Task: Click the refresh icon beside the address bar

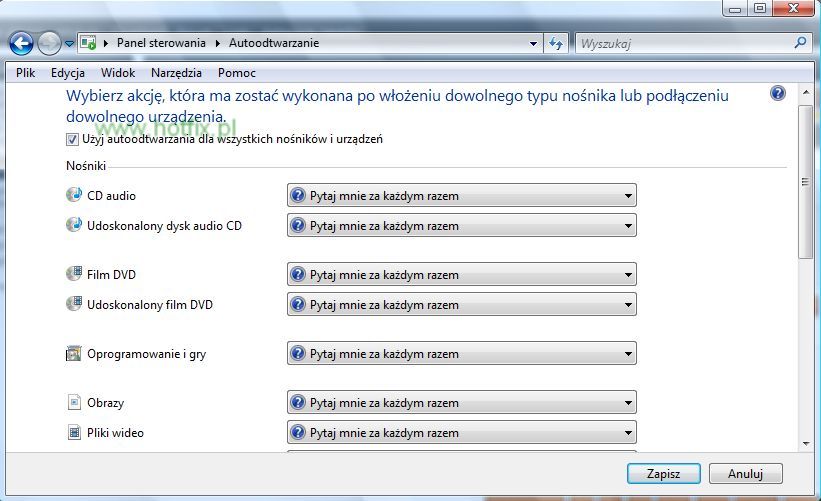Action: (x=557, y=44)
